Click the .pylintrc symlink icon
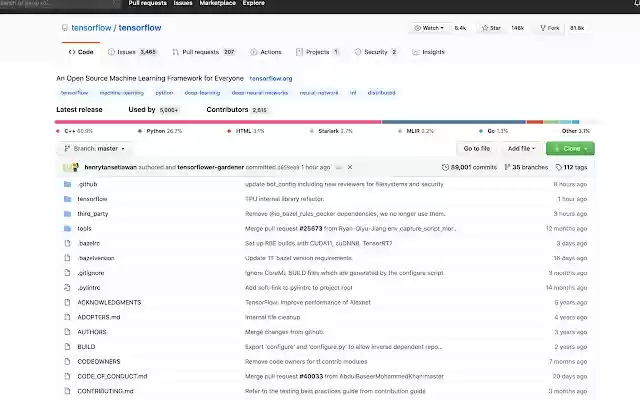 pos(67,287)
